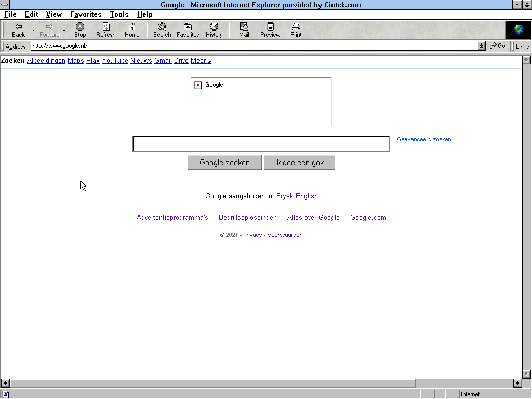The height and width of the screenshot is (399, 532).
Task: Expand the address bar URL dropdown
Action: click(481, 46)
